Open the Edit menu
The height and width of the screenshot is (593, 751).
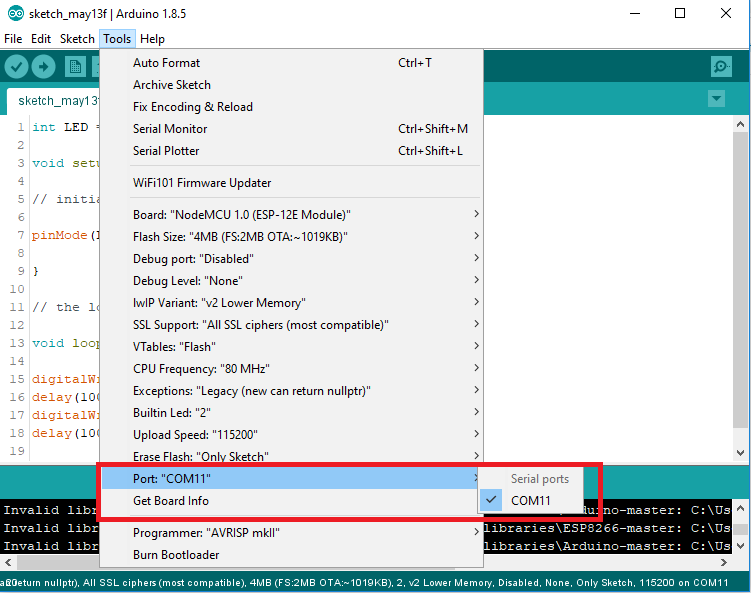(41, 39)
